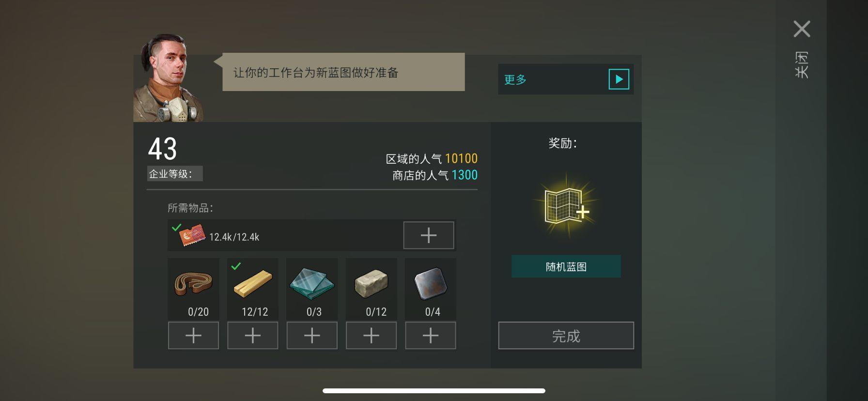Tap the glass sheets item icon
Viewport: 868px width, 401px height.
(312, 284)
